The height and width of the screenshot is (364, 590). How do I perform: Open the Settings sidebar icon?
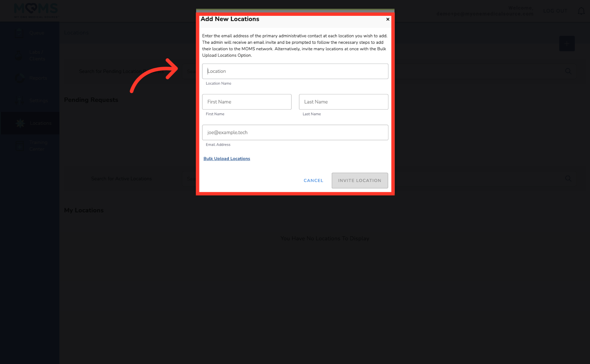pos(19,100)
